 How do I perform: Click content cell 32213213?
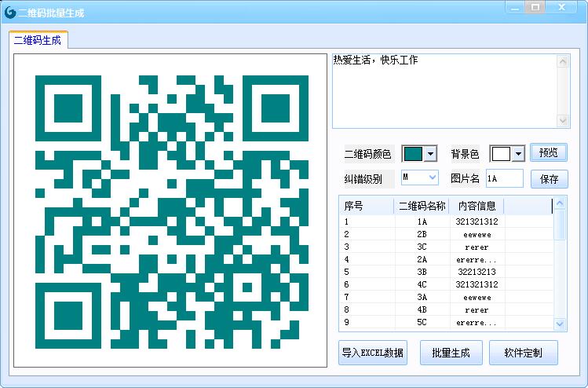477,272
